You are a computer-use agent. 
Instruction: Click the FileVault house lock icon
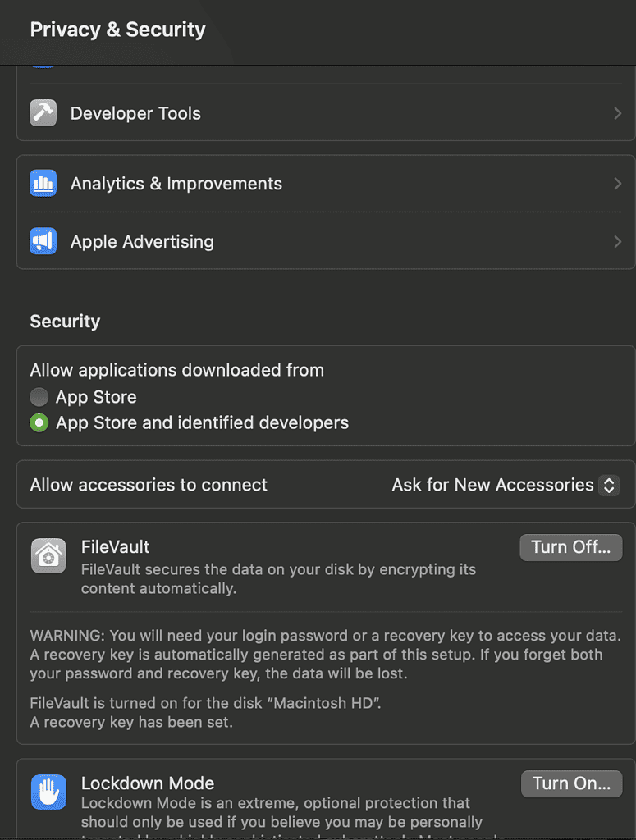point(48,555)
